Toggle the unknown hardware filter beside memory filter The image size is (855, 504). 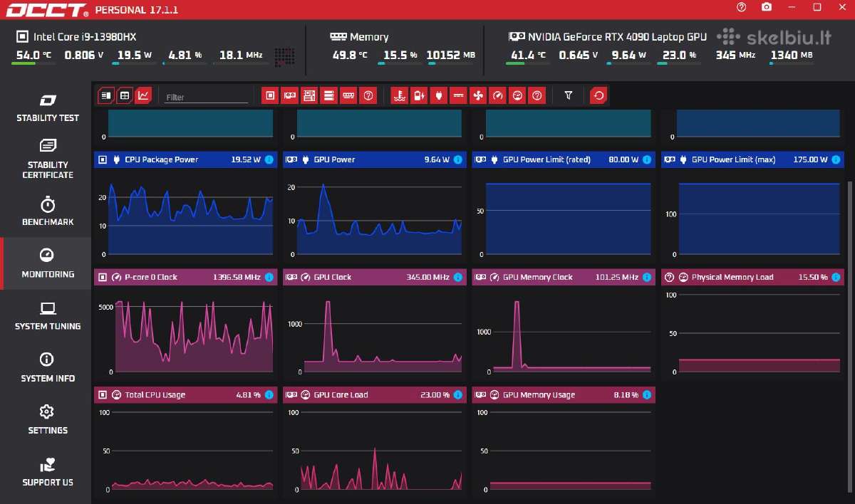point(368,95)
